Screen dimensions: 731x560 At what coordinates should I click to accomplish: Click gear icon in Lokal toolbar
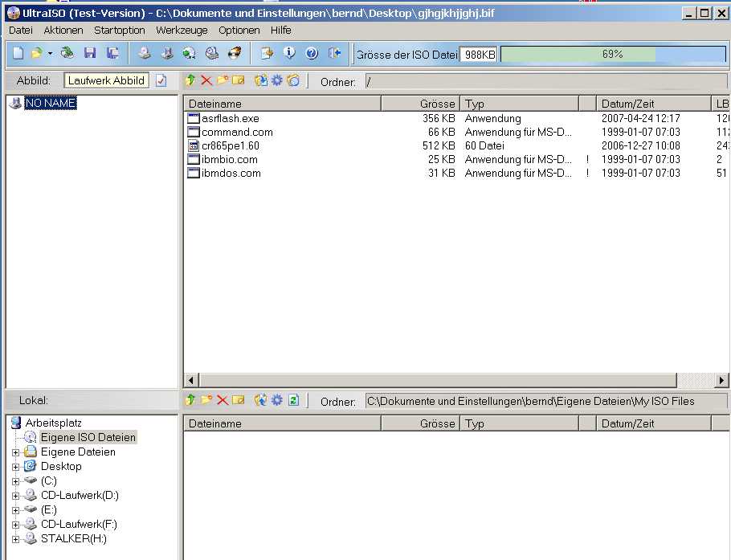(277, 400)
